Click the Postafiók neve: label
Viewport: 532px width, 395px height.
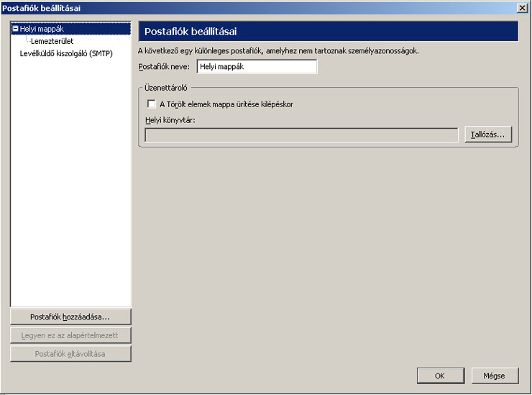tap(164, 67)
